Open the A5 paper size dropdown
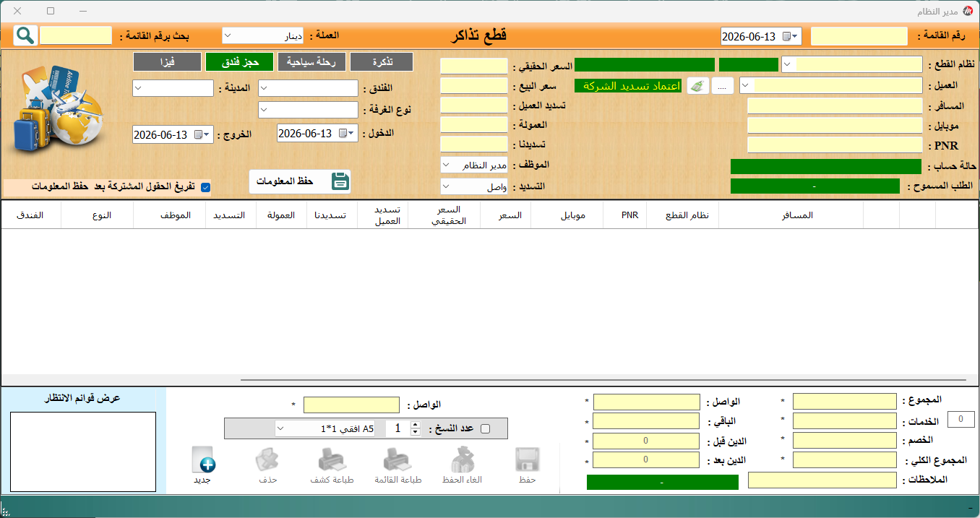This screenshot has height=518, width=980. [x=280, y=428]
